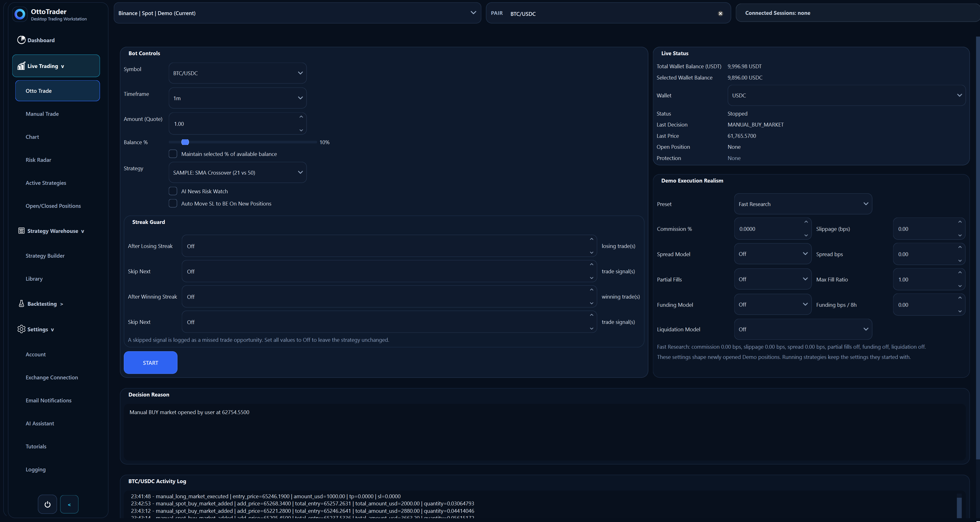Viewport: 980px width, 522px height.
Task: Collapse the sidebar with arrow button
Action: [69, 504]
